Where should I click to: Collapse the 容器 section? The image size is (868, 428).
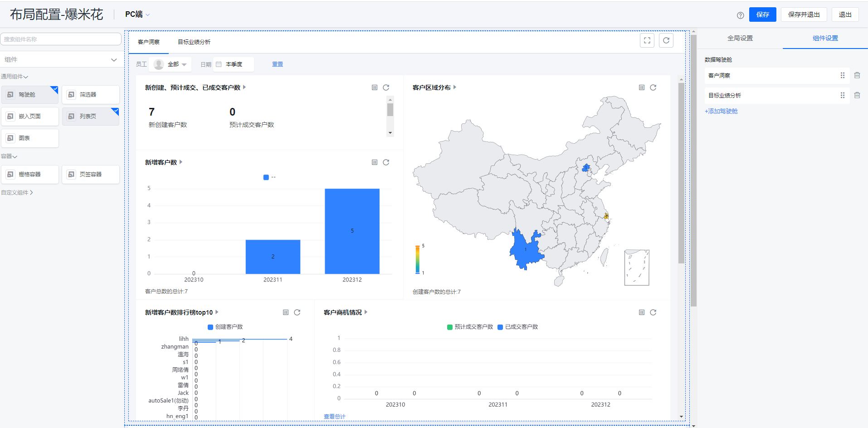[9, 156]
